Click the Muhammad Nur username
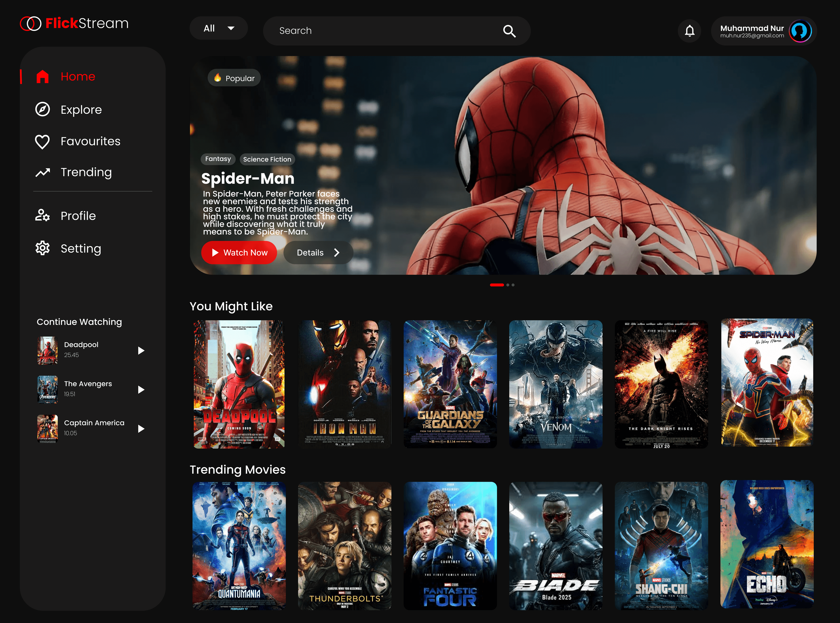This screenshot has height=623, width=840. [752, 28]
